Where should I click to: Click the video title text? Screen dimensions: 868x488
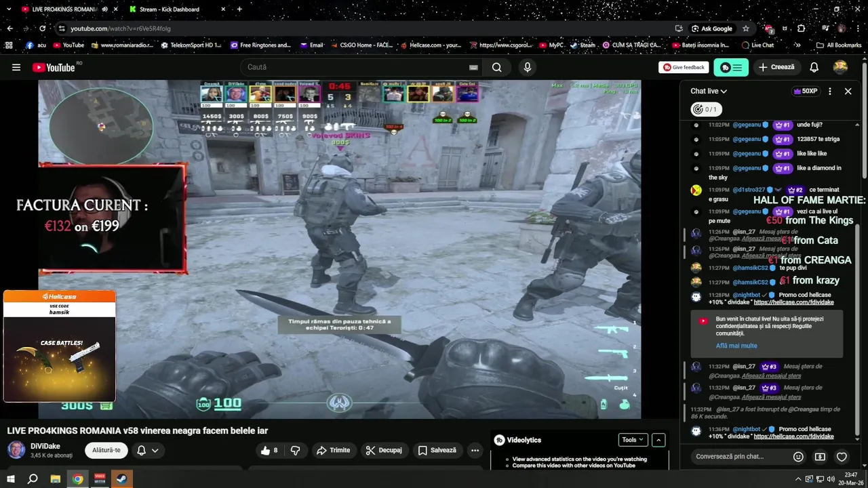(x=138, y=430)
